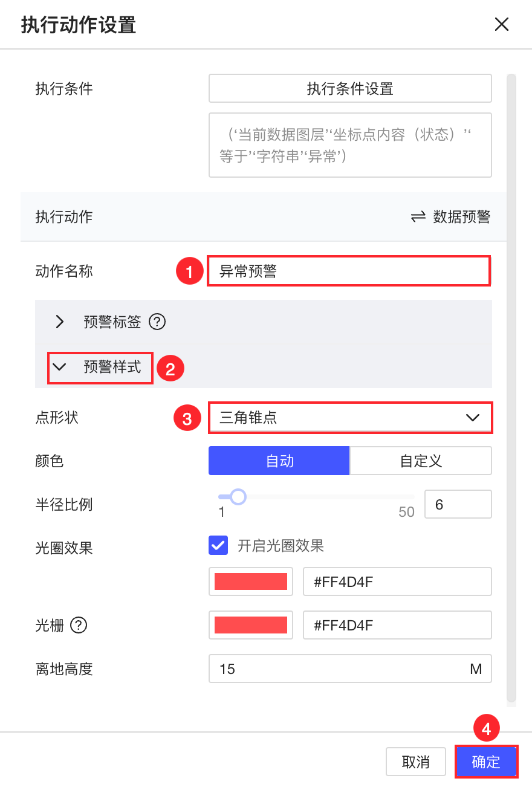Click the 离地高度 input field

pyautogui.click(x=339, y=669)
